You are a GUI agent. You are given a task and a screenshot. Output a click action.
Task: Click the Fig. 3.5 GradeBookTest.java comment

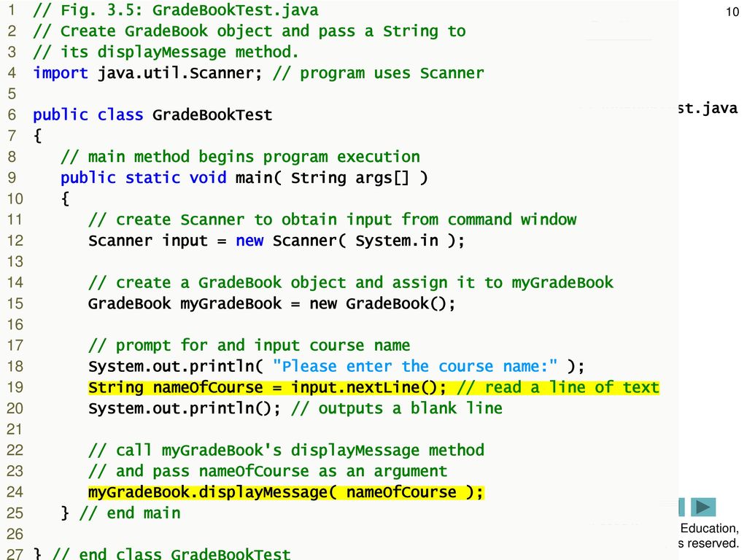tap(175, 10)
